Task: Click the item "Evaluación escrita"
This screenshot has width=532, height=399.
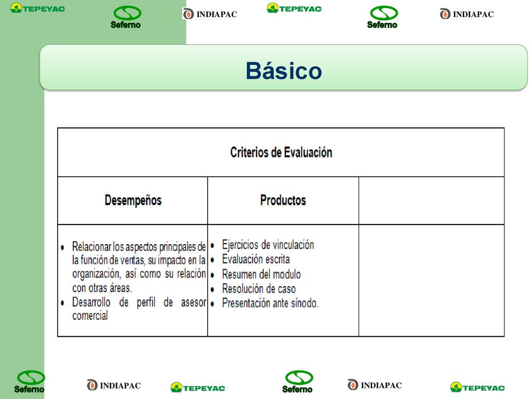Action: pos(256,259)
